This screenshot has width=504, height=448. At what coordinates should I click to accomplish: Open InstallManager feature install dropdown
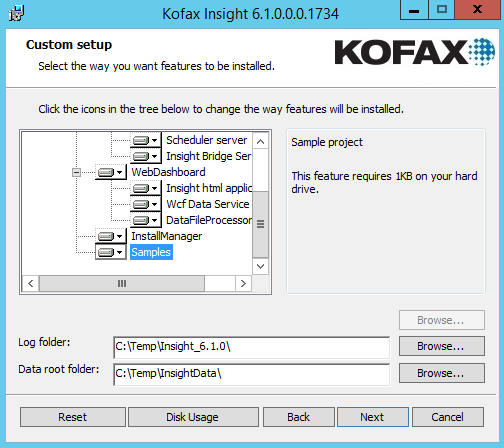click(x=111, y=236)
